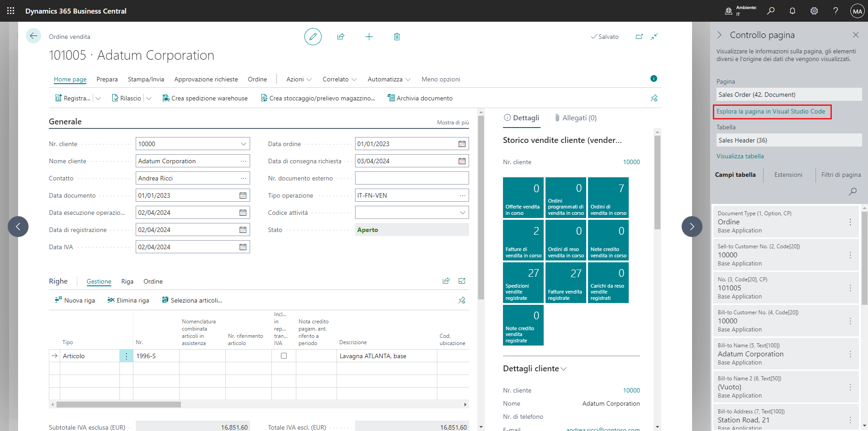Screen dimensions: 868x431
Task: Open the notifications bell
Action: click(x=792, y=11)
